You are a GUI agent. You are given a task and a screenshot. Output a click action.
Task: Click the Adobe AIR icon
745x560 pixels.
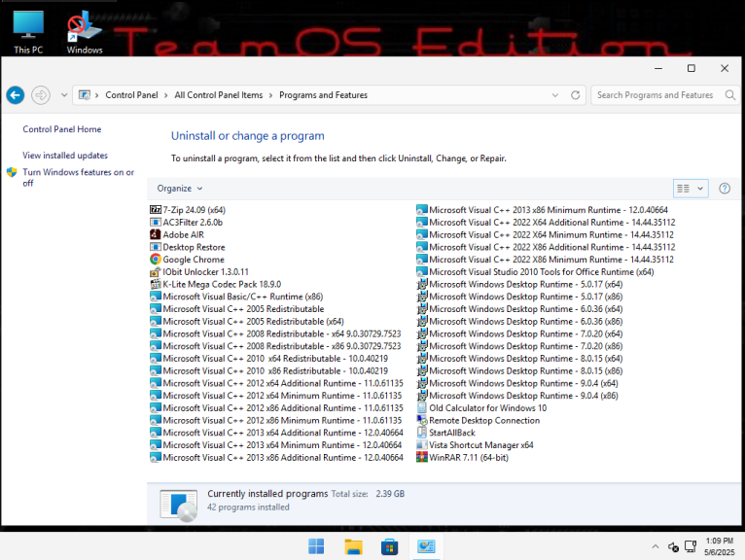[x=156, y=234]
